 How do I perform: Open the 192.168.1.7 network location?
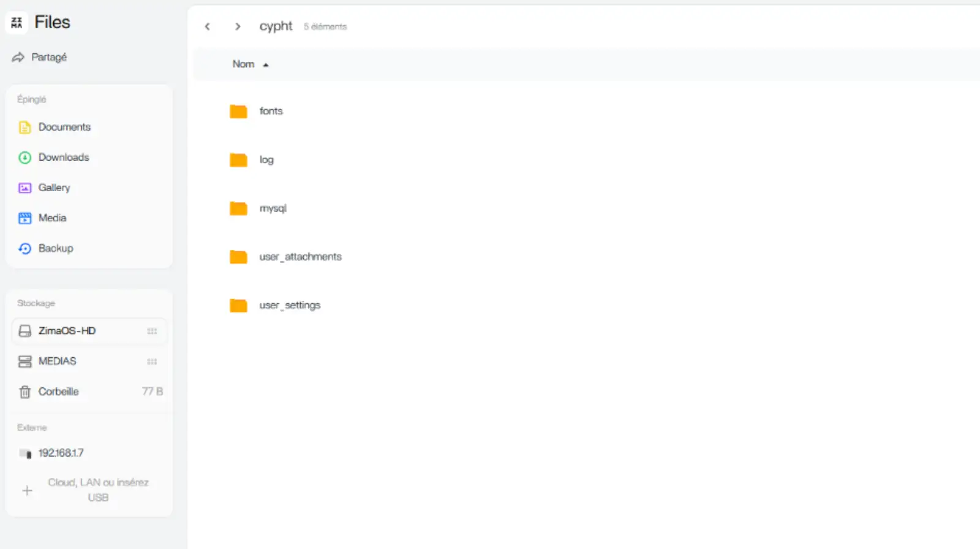[61, 453]
